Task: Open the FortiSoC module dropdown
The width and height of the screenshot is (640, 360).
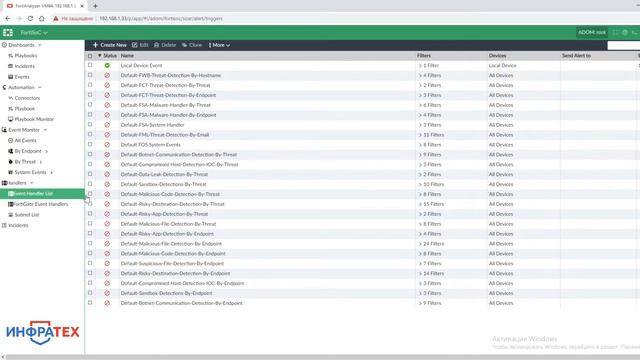Action: coord(34,33)
